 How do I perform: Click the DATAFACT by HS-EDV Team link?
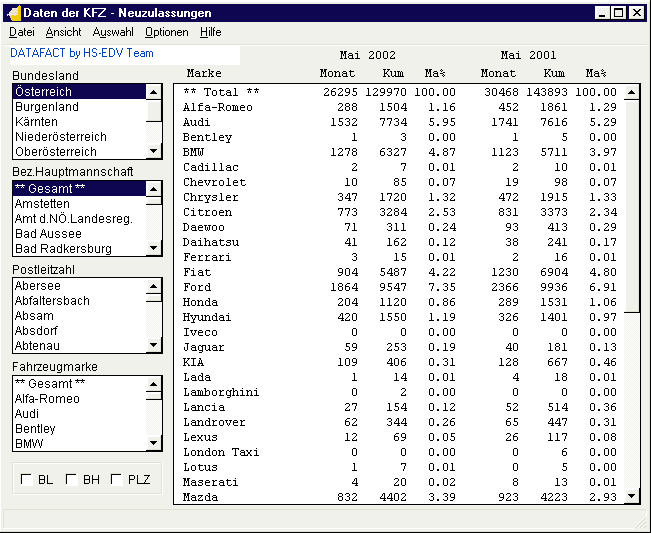pyautogui.click(x=82, y=53)
